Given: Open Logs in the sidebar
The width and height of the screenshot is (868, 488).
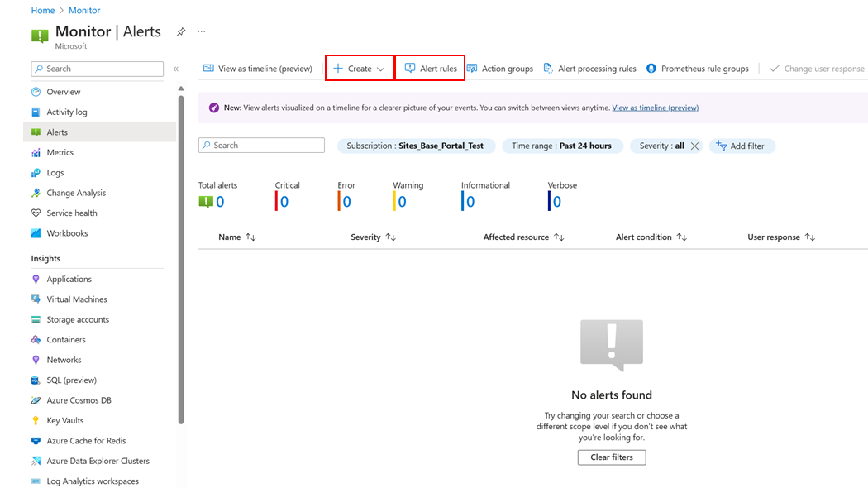Looking at the screenshot, I should pyautogui.click(x=55, y=173).
